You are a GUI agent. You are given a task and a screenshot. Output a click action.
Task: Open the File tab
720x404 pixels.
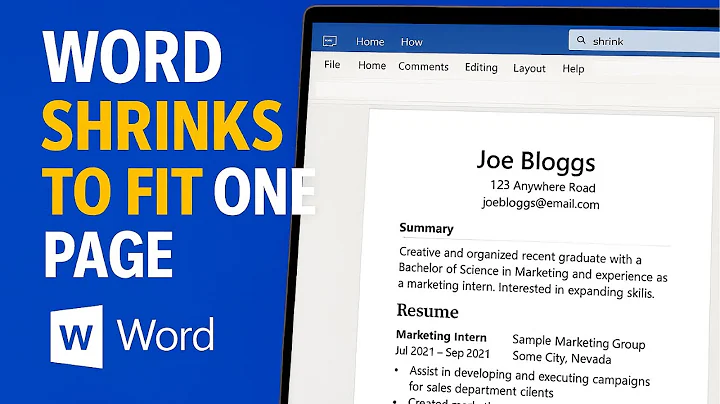(332, 64)
